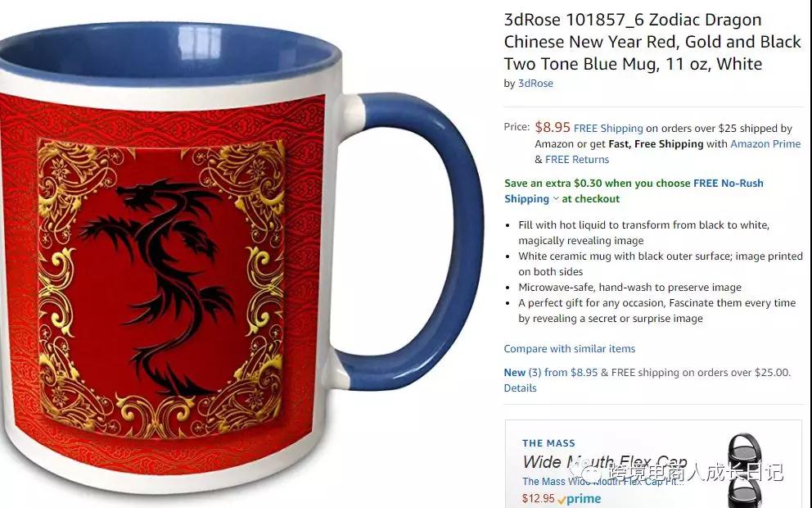This screenshot has height=508, width=812.
Task: Click Compare with similar items
Action: [570, 348]
